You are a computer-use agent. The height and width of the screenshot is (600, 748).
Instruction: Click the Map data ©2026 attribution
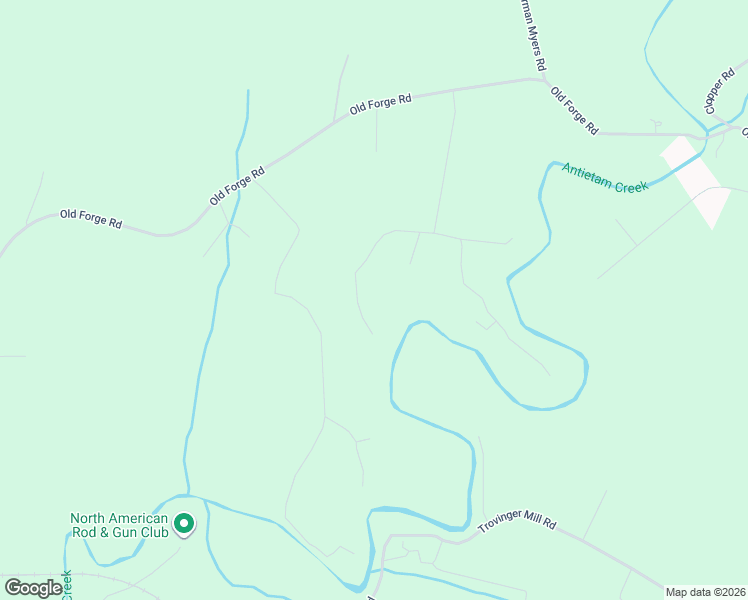706,592
